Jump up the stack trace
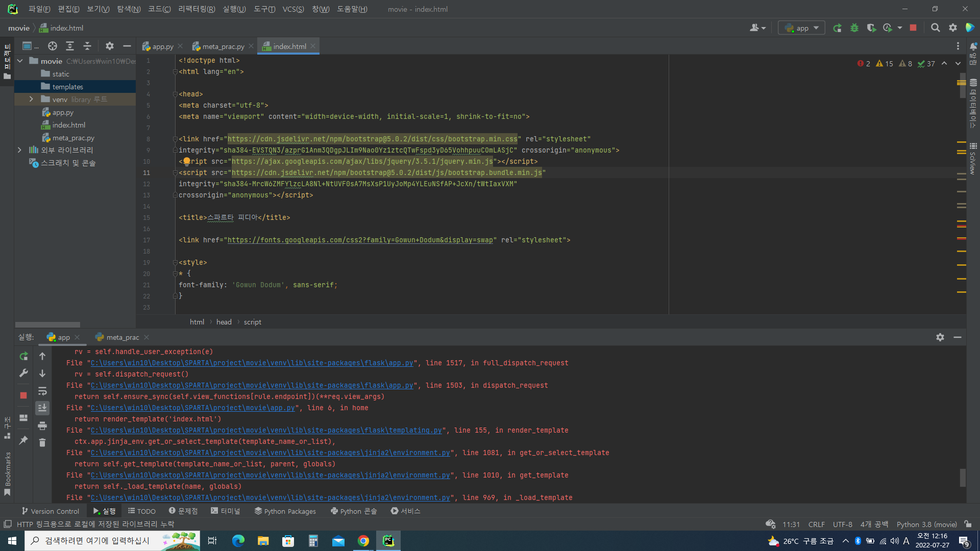 click(x=42, y=356)
